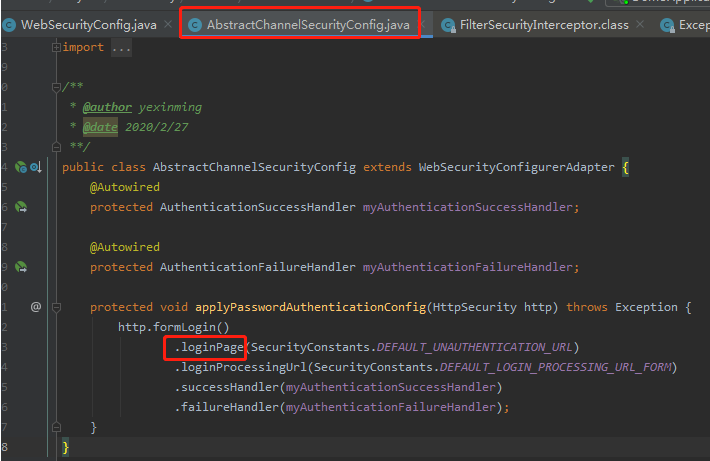This screenshot has height=461, width=710.
Task: Collapse the applyPasswordAuthenticationConfig method
Action: click(56, 307)
